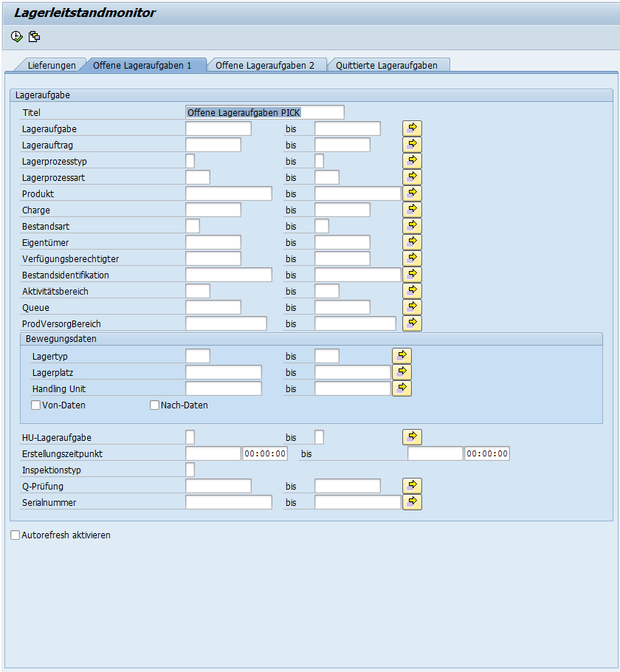
Task: Click the Execute clock icon in toolbar
Action: point(16,37)
